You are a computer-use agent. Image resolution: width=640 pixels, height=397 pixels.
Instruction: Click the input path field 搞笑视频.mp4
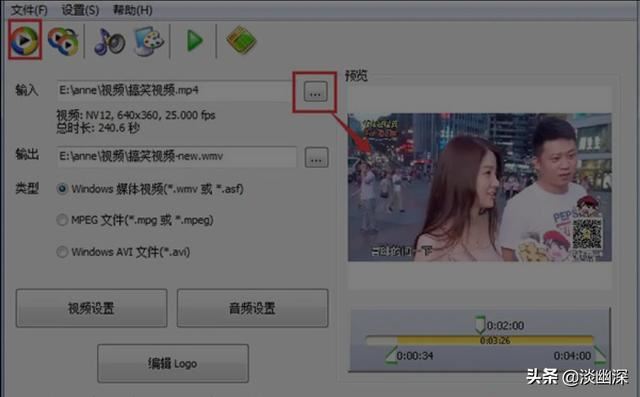pyautogui.click(x=176, y=91)
